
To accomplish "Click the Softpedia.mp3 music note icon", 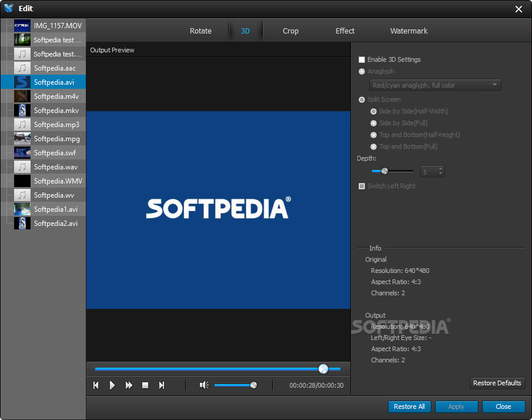I will (22, 125).
